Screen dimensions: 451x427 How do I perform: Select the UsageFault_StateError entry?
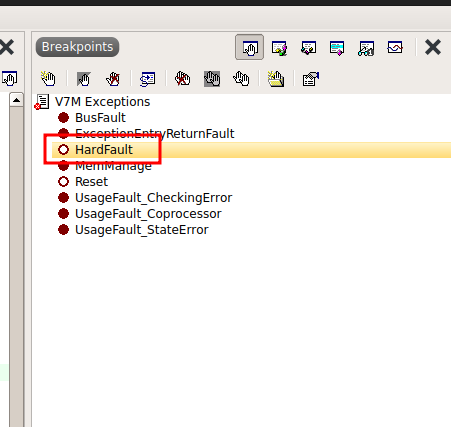click(x=142, y=230)
